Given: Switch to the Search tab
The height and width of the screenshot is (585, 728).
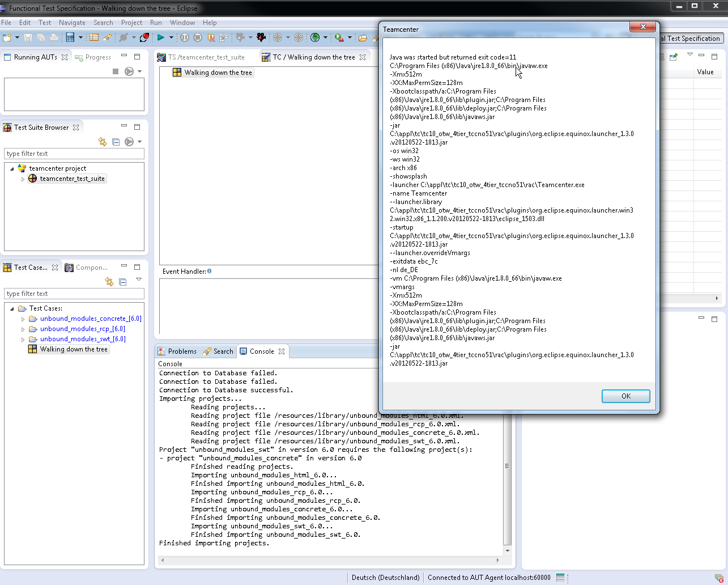Looking at the screenshot, I should click(x=218, y=351).
